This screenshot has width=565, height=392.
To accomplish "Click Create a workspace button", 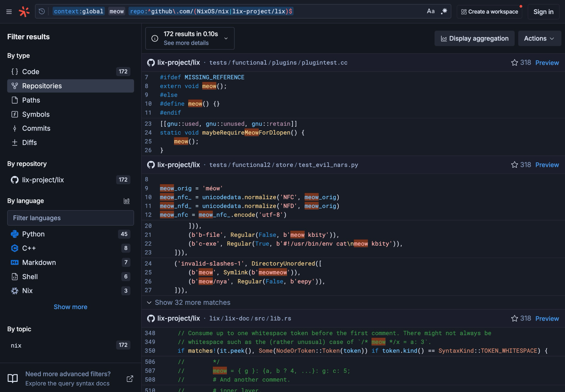I will coord(489,12).
